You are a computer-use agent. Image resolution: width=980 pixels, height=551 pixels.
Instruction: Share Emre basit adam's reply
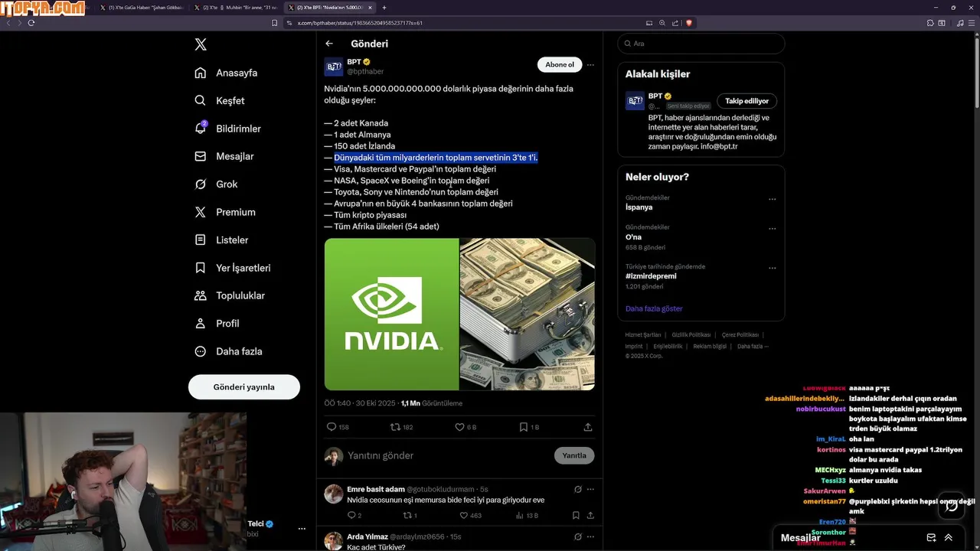(590, 516)
